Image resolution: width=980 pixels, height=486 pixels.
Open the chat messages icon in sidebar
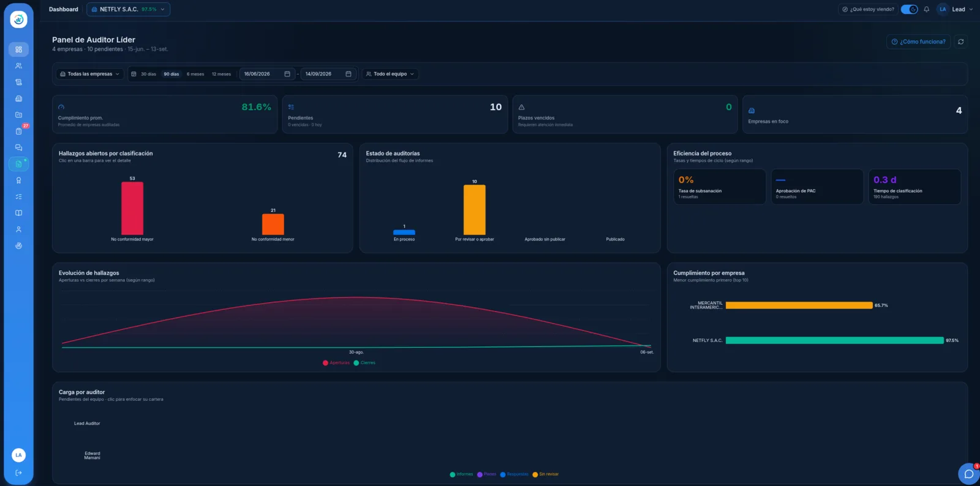point(18,148)
